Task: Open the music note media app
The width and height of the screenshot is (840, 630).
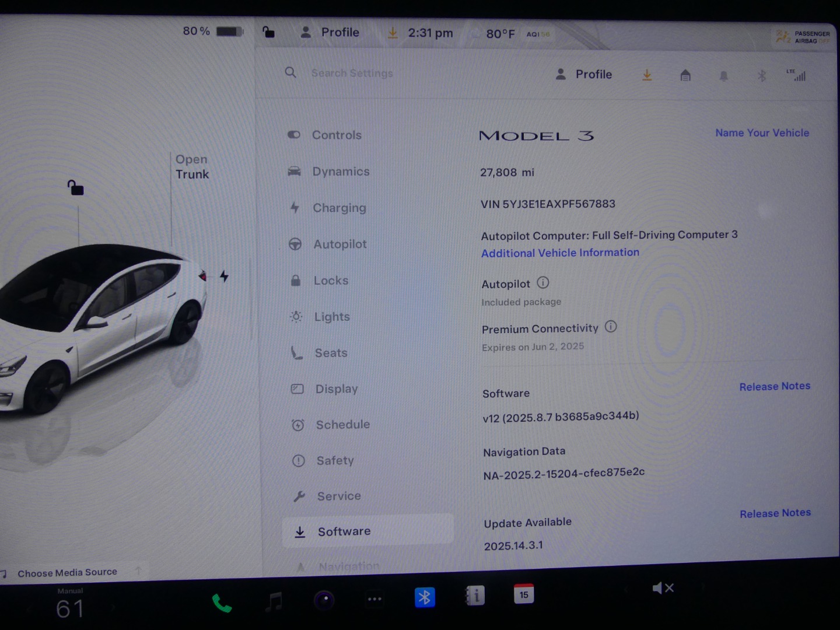Action: pos(274,601)
